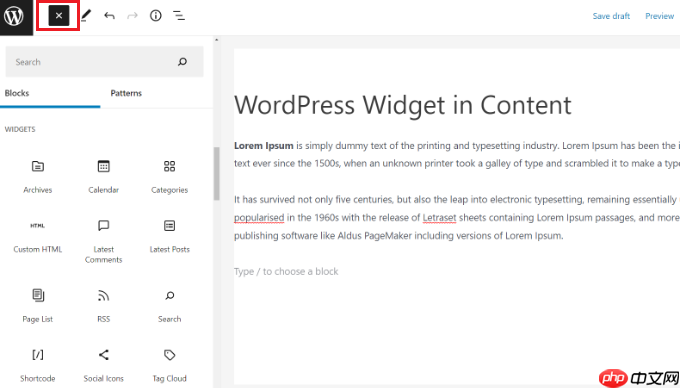680x388 pixels.
Task: Click the search magnifier icon
Action: tap(183, 62)
